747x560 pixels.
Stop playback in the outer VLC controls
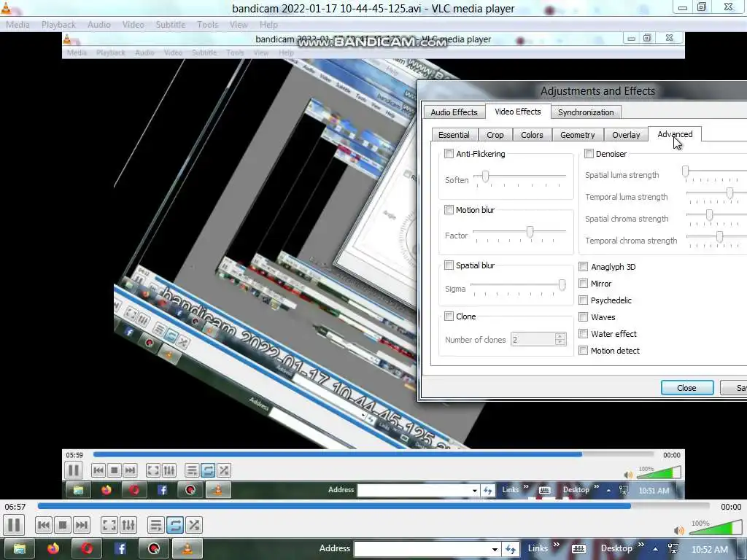point(63,525)
